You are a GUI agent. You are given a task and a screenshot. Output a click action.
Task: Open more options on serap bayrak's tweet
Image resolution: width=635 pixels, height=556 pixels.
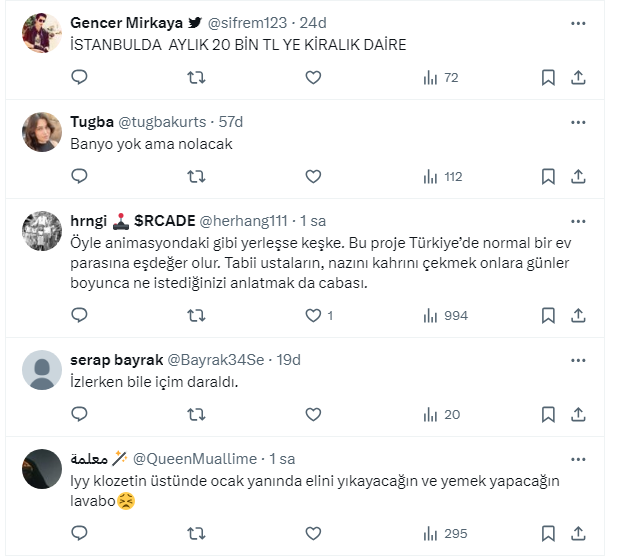(578, 359)
